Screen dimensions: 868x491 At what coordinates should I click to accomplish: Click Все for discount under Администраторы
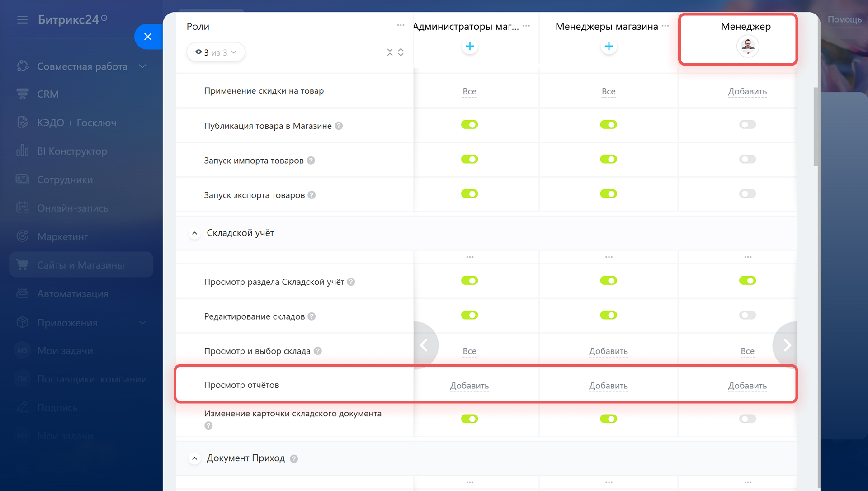[469, 91]
